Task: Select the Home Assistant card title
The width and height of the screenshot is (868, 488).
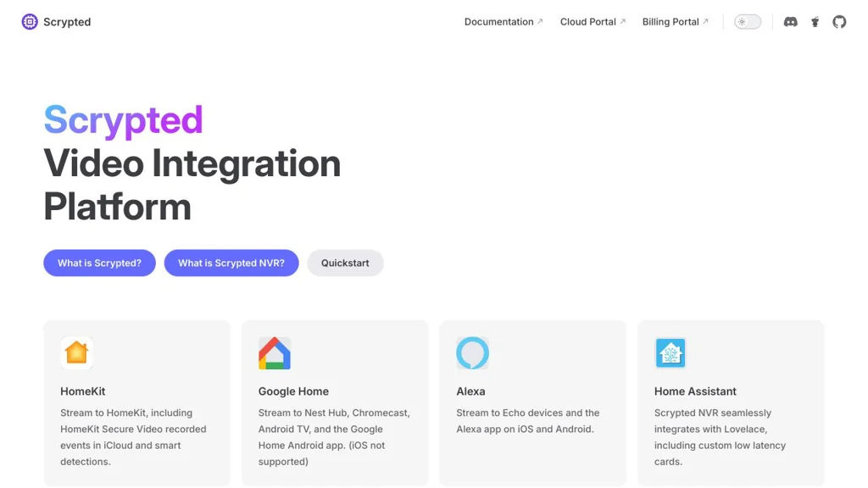Action: [x=695, y=391]
